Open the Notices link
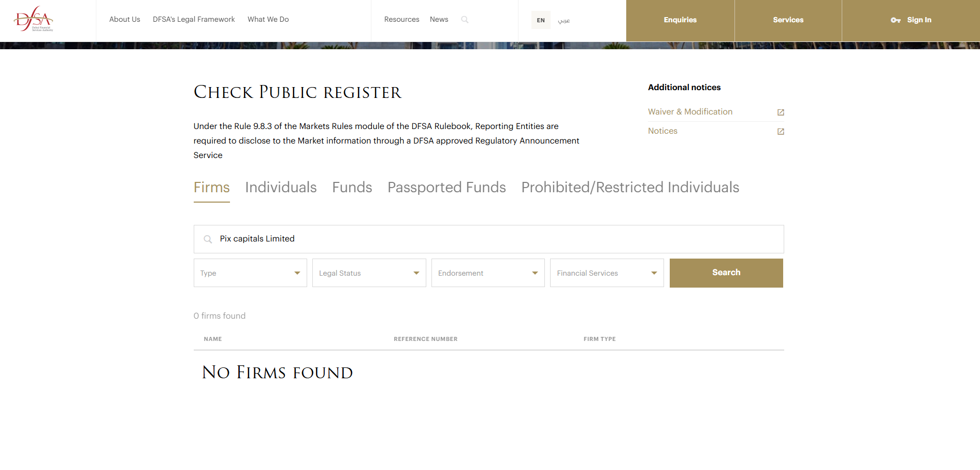This screenshot has width=980, height=470. point(662,131)
